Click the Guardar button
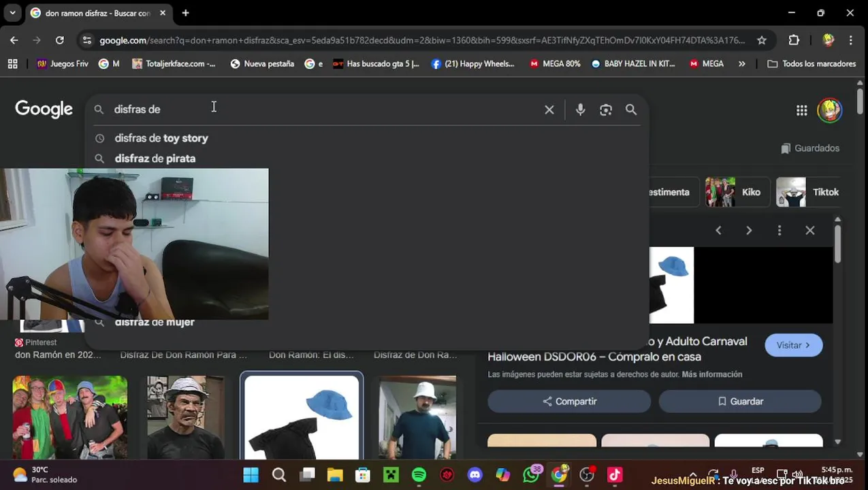 (x=740, y=402)
